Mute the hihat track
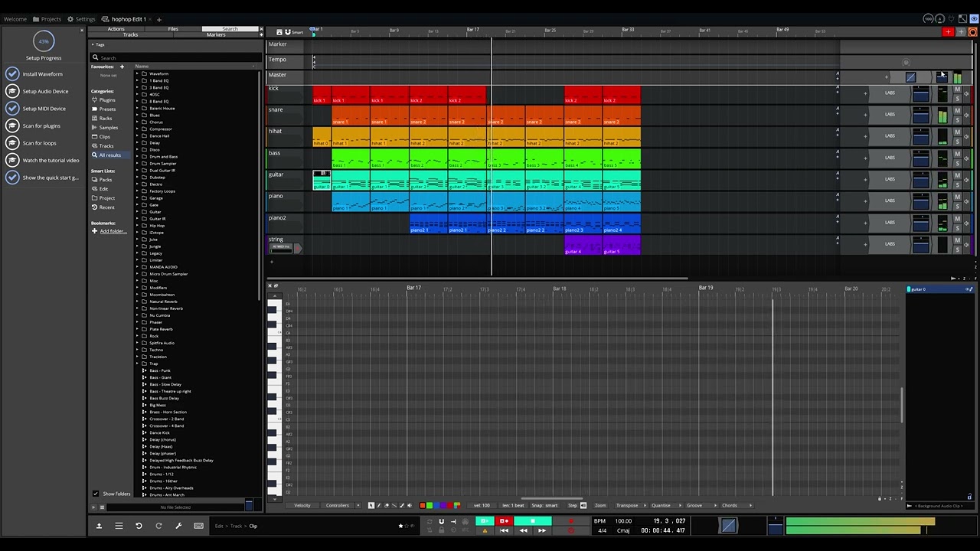 957,132
